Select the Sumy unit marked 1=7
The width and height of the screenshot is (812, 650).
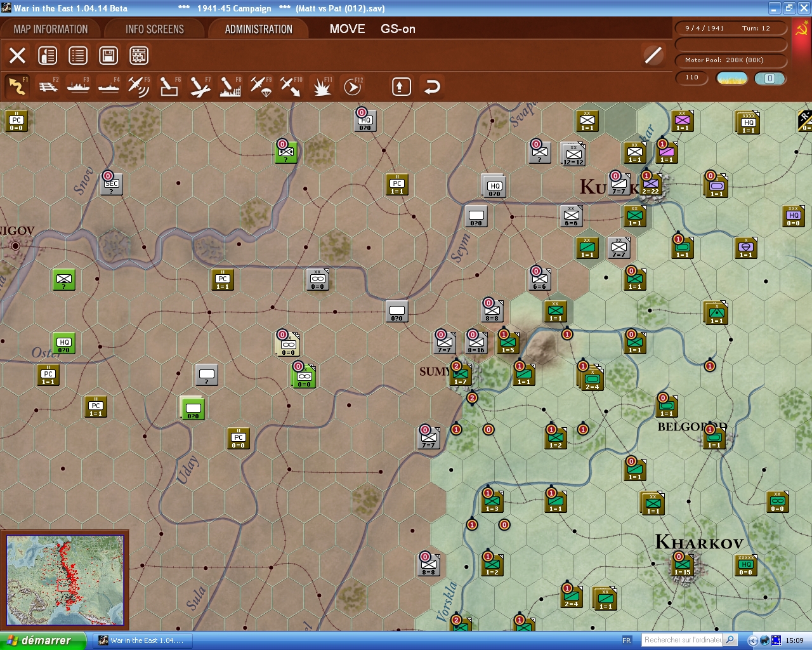(461, 375)
